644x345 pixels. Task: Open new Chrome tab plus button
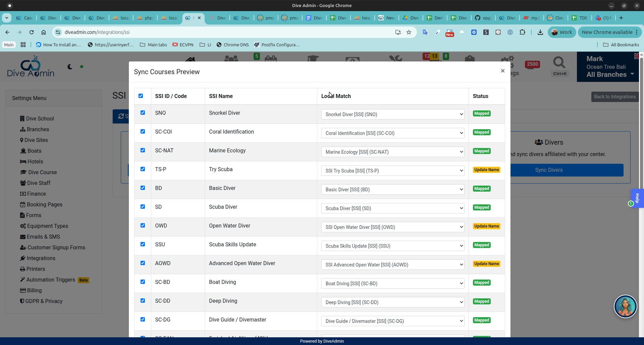point(621,18)
